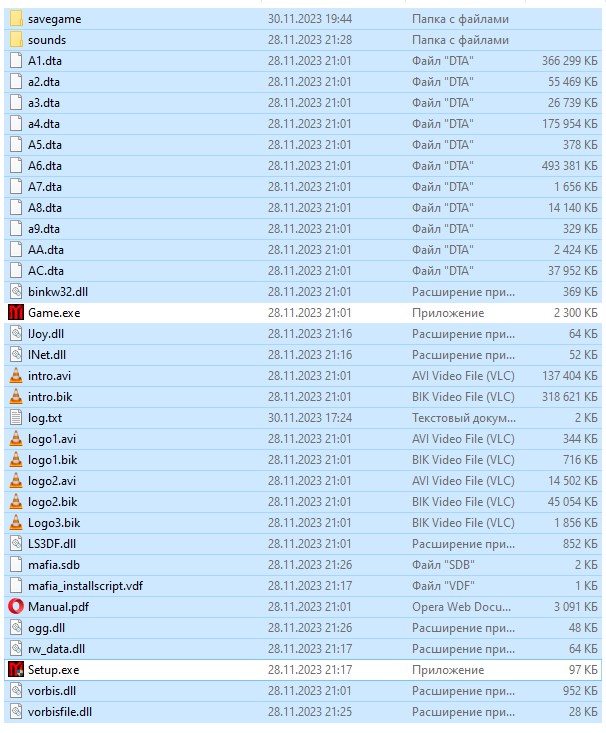Click the VLC cone icon for logo2.bik
Viewport: 606px width, 733px height.
pyautogui.click(x=16, y=502)
